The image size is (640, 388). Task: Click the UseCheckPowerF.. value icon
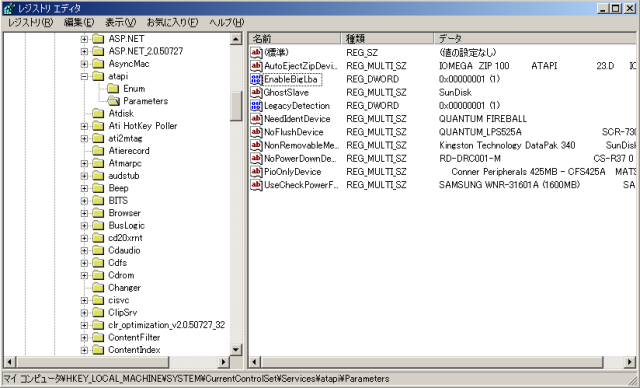(256, 185)
